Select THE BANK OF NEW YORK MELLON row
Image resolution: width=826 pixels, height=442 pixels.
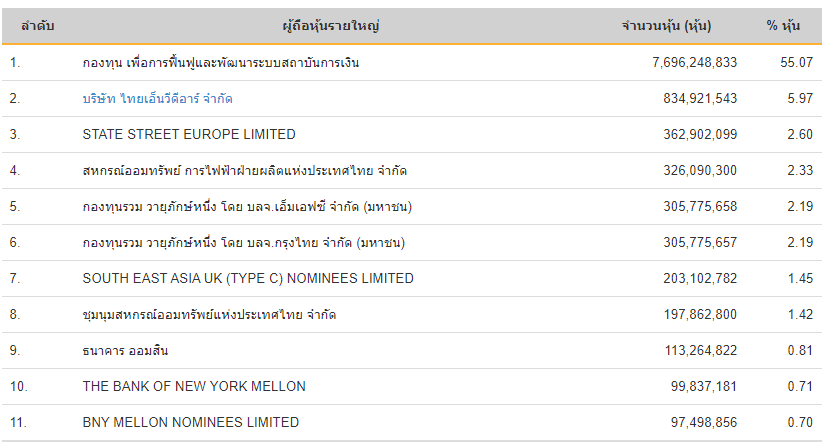412,386
